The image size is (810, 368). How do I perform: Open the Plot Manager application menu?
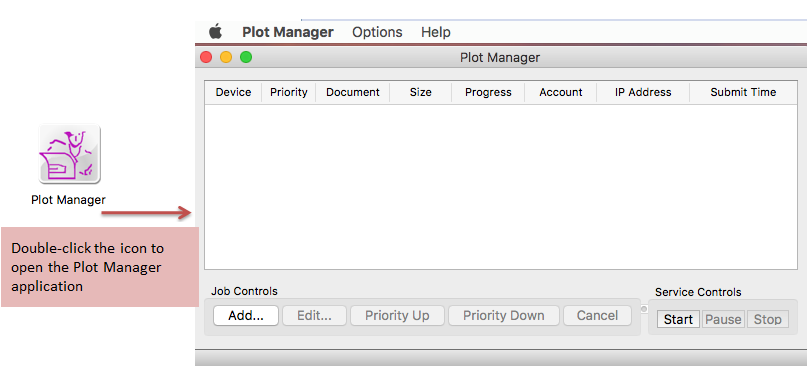(288, 32)
